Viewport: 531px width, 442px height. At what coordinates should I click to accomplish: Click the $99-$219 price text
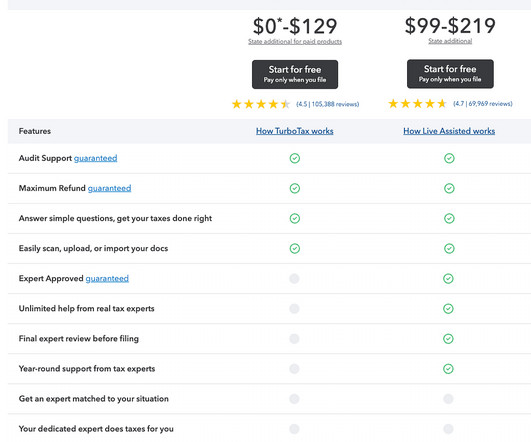coord(450,25)
